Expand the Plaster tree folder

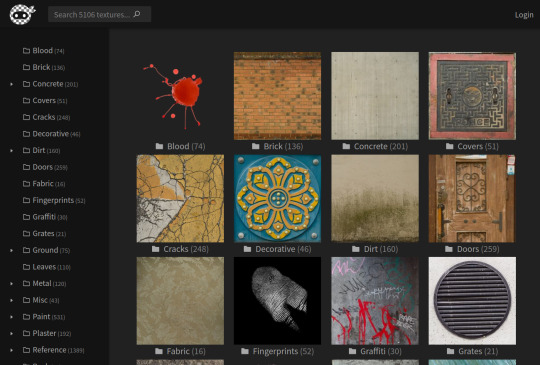point(11,333)
